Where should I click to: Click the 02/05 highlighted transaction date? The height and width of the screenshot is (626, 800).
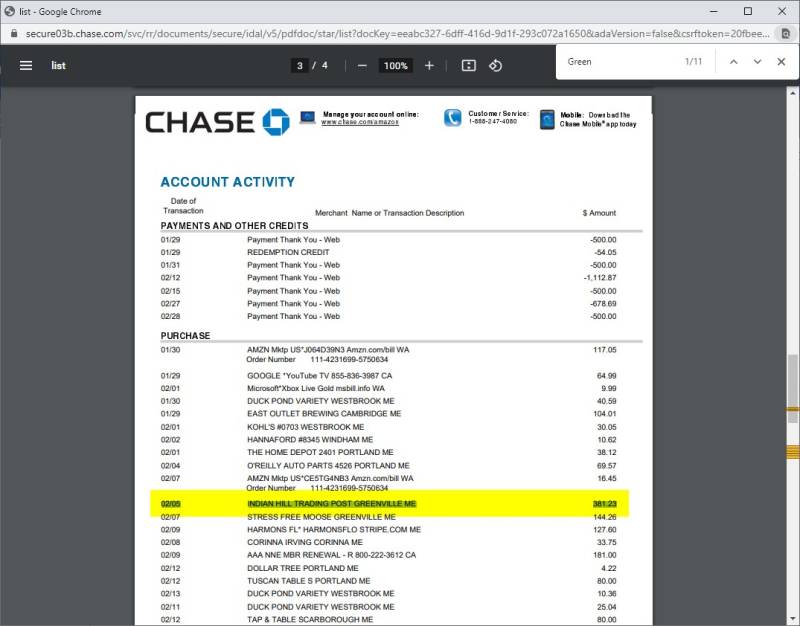tap(170, 504)
